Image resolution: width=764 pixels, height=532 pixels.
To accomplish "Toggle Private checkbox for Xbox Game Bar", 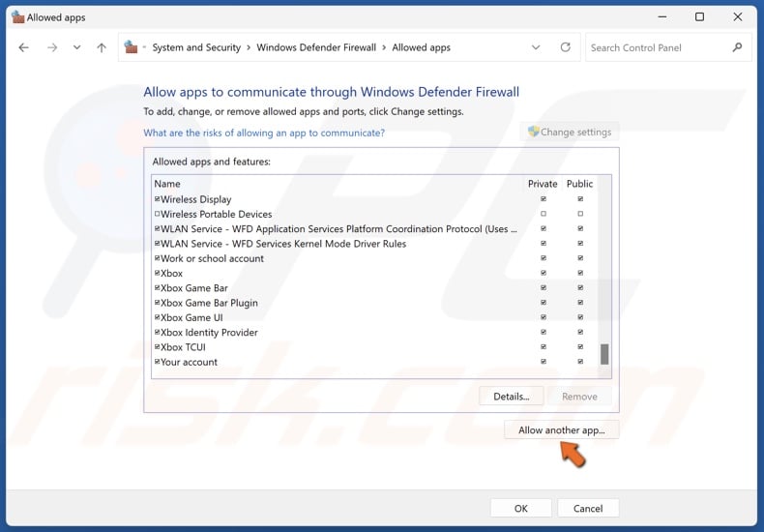I will tap(544, 287).
